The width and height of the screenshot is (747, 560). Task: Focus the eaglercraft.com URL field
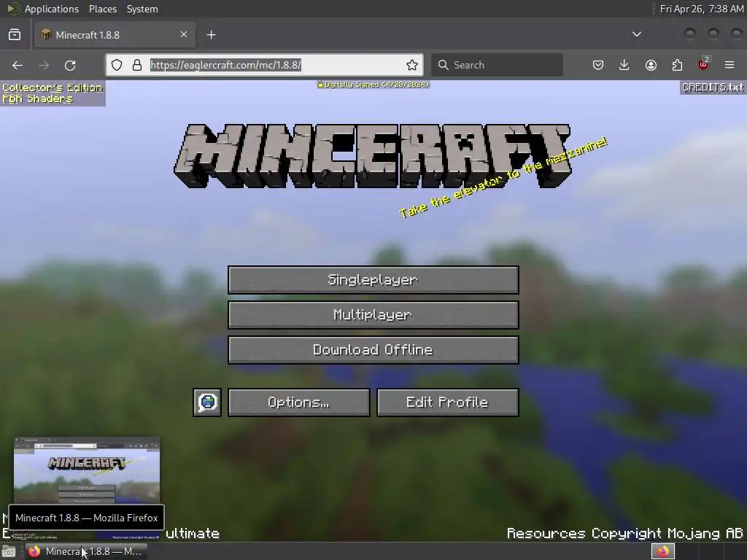point(264,65)
